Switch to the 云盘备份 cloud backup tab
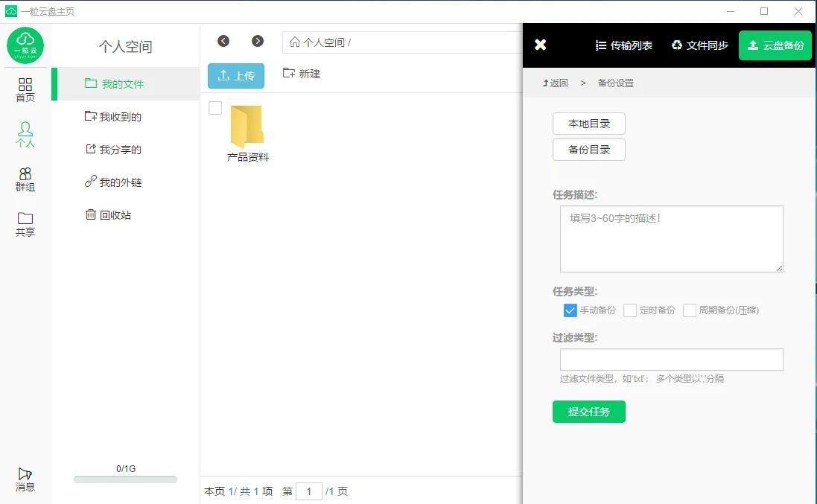The image size is (817, 504). [x=775, y=45]
